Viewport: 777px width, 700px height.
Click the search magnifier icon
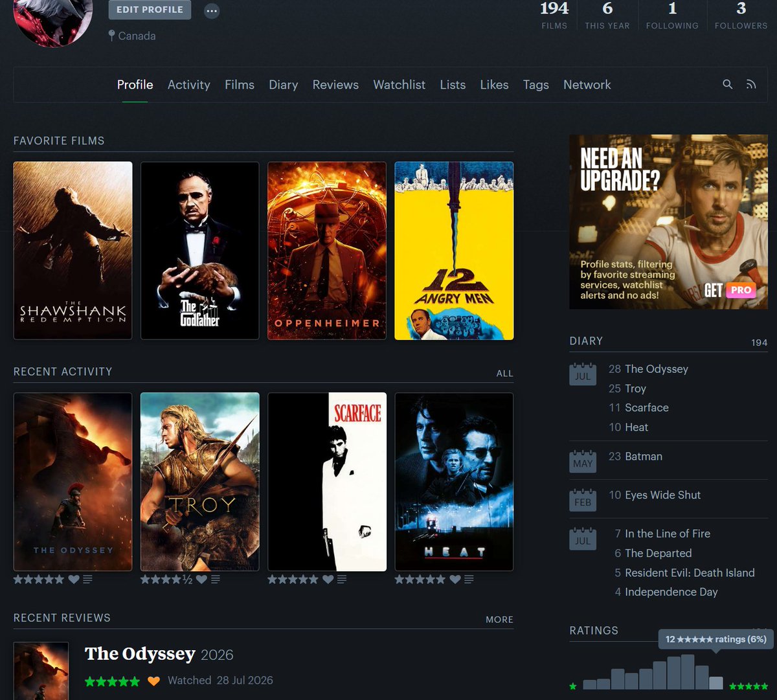coord(728,84)
